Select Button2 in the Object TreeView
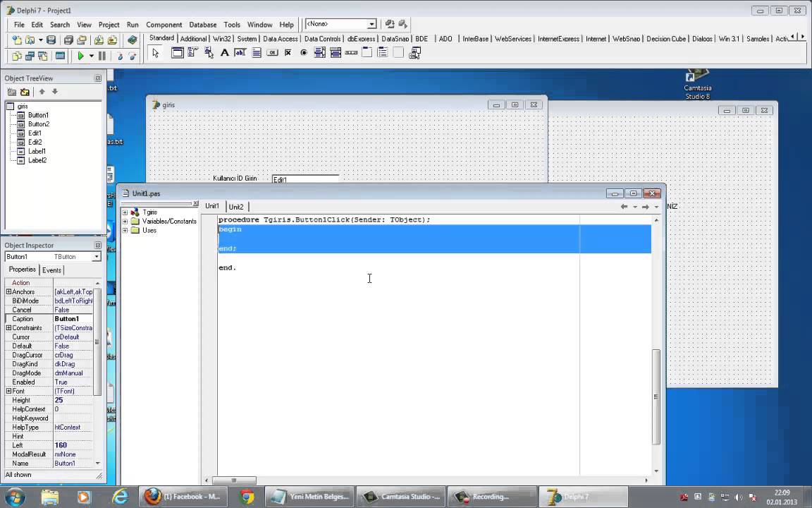Screen dimensions: 812x508 [39, 124]
